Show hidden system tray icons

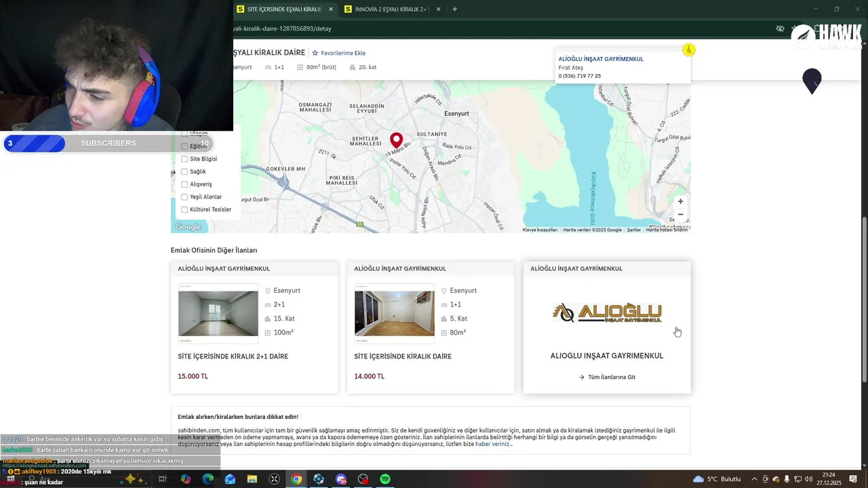click(x=754, y=479)
